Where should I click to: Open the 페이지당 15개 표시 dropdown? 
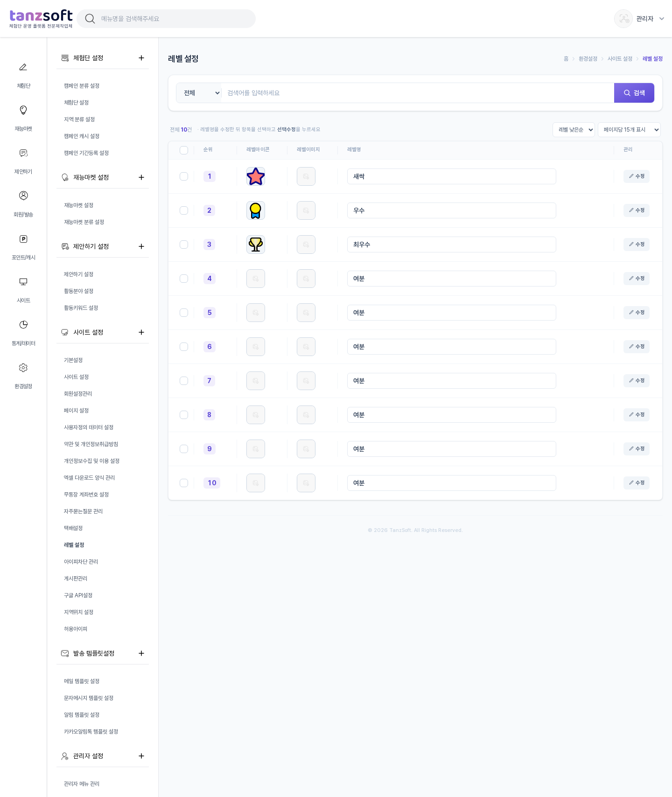pyautogui.click(x=629, y=130)
